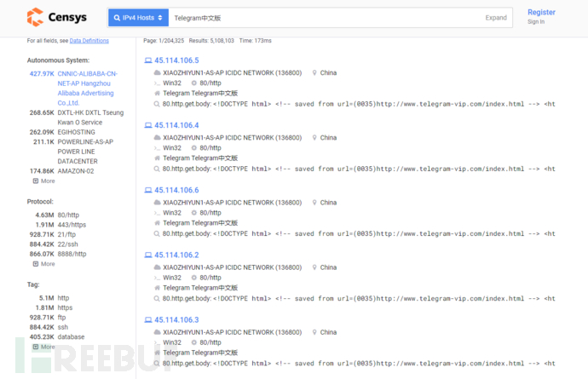Click the magnifier icon beside 45.114.106.5 body match
The height and width of the screenshot is (379, 588).
point(157,104)
